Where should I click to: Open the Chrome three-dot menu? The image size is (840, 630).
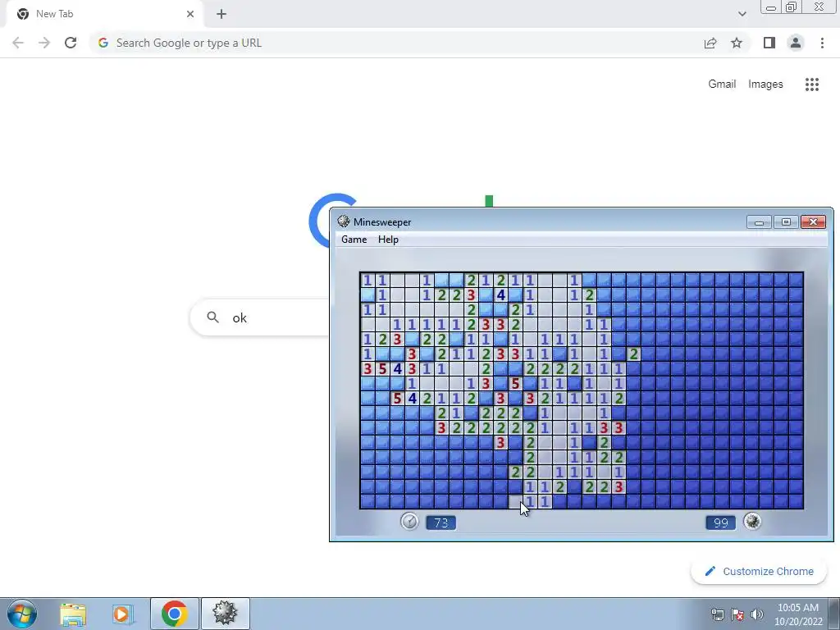click(x=822, y=43)
